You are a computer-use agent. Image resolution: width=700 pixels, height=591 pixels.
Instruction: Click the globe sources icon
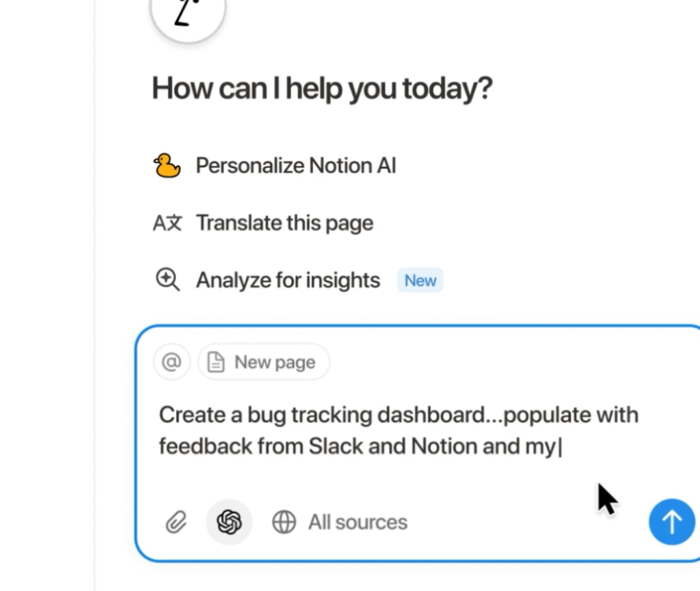coord(284,523)
